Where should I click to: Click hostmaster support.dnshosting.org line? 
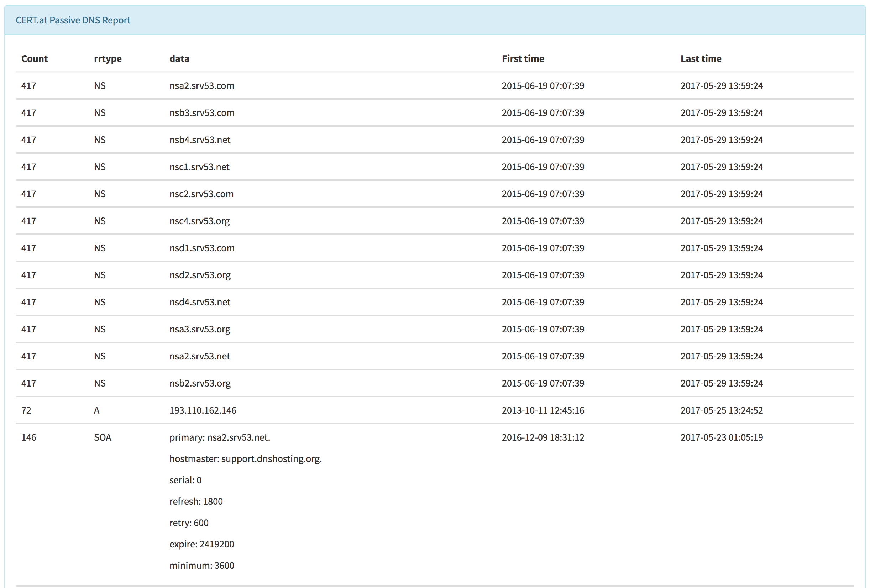coord(245,459)
